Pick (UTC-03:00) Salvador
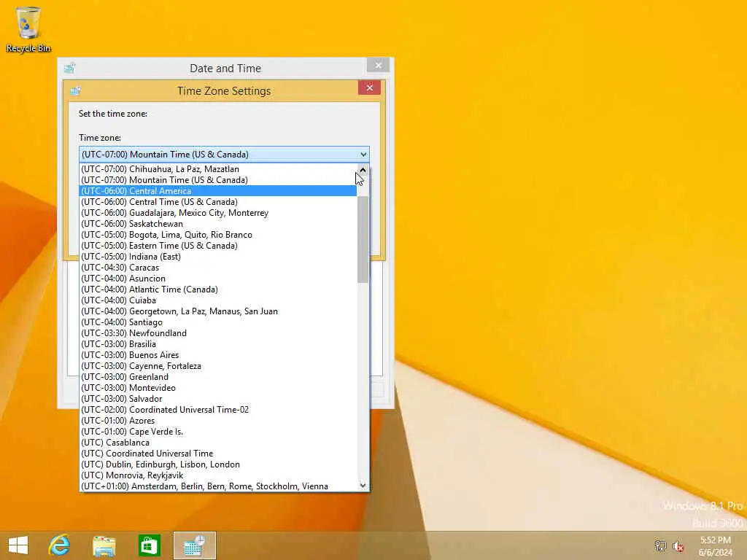The image size is (747, 560). 218,399
